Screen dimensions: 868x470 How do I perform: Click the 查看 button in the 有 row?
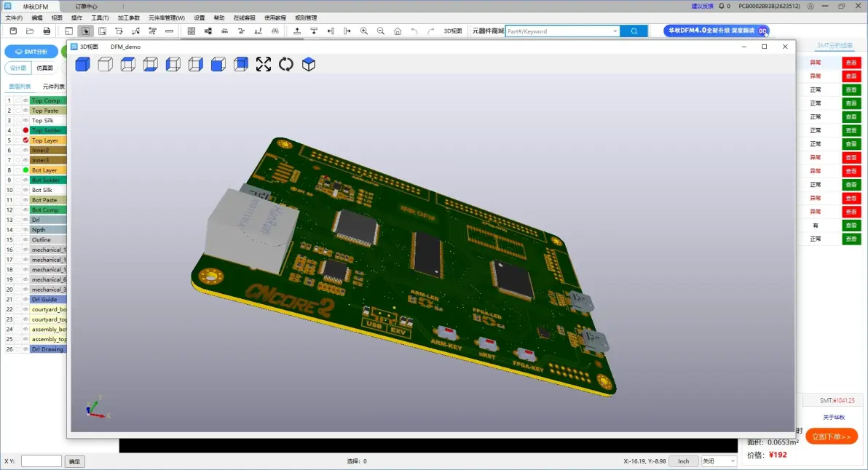[x=851, y=225]
